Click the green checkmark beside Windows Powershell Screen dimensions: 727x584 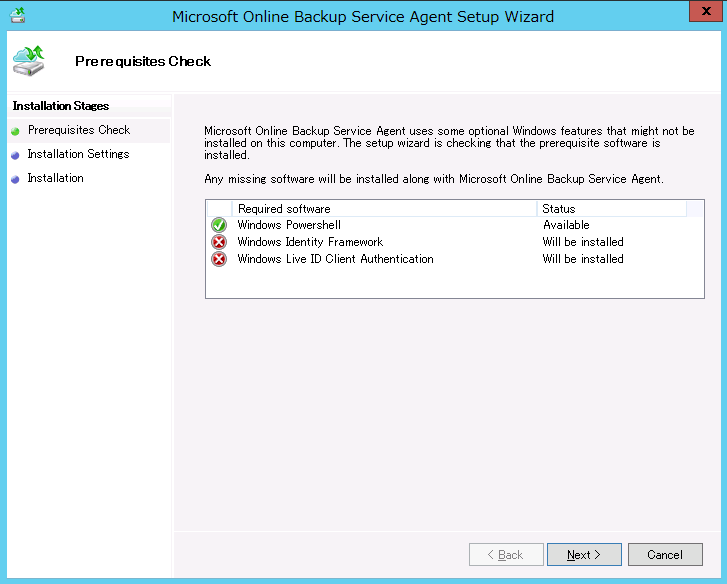219,225
